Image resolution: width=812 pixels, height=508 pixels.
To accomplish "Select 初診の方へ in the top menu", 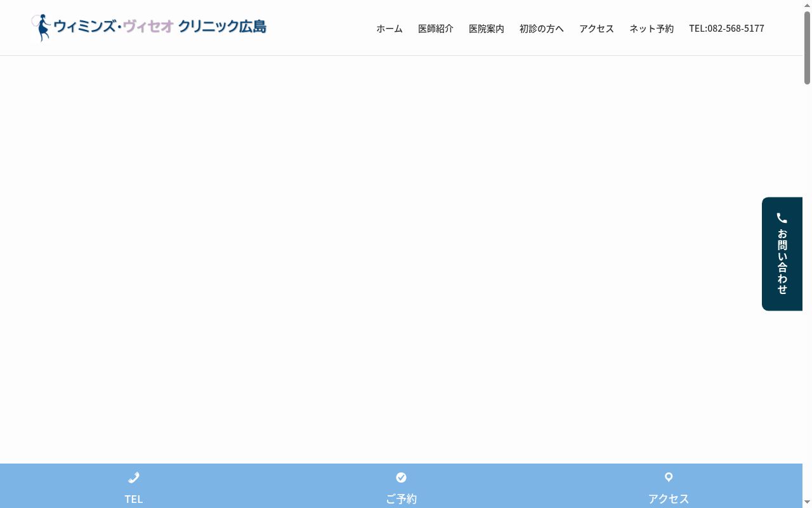I will click(542, 29).
